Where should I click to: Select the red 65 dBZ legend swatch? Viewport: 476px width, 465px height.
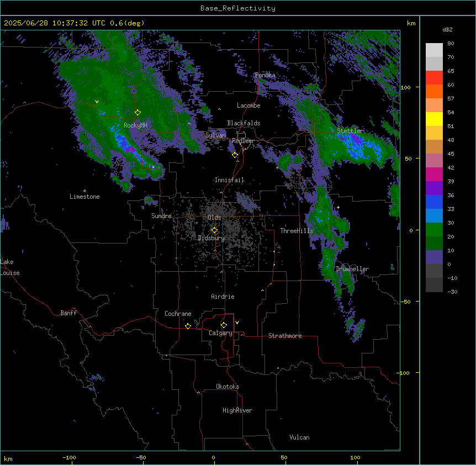pos(434,78)
